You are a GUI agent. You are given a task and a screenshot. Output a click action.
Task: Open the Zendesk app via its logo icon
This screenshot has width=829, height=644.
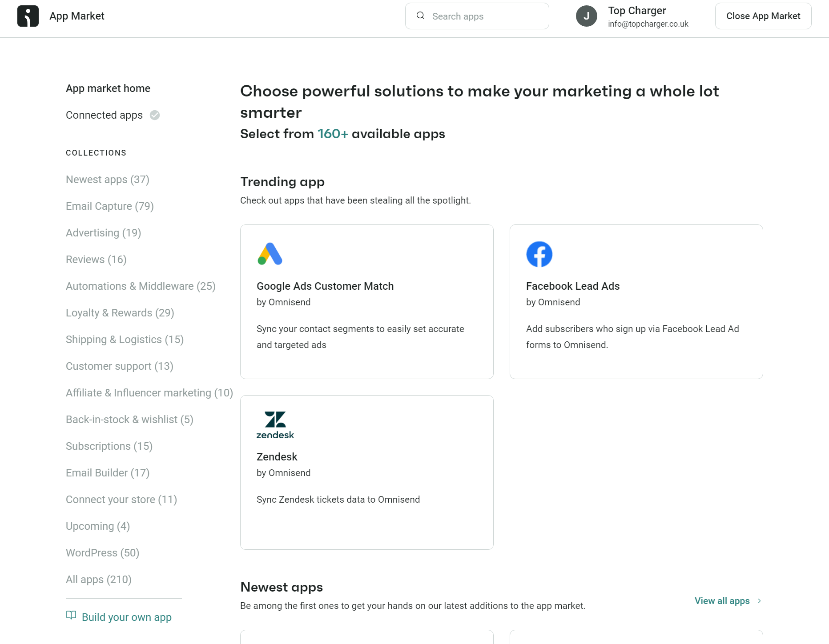pyautogui.click(x=275, y=424)
